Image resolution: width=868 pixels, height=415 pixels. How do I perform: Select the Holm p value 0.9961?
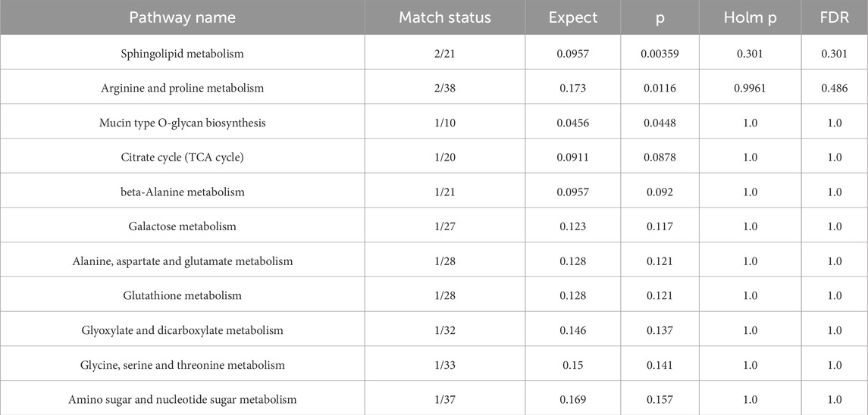pyautogui.click(x=750, y=89)
